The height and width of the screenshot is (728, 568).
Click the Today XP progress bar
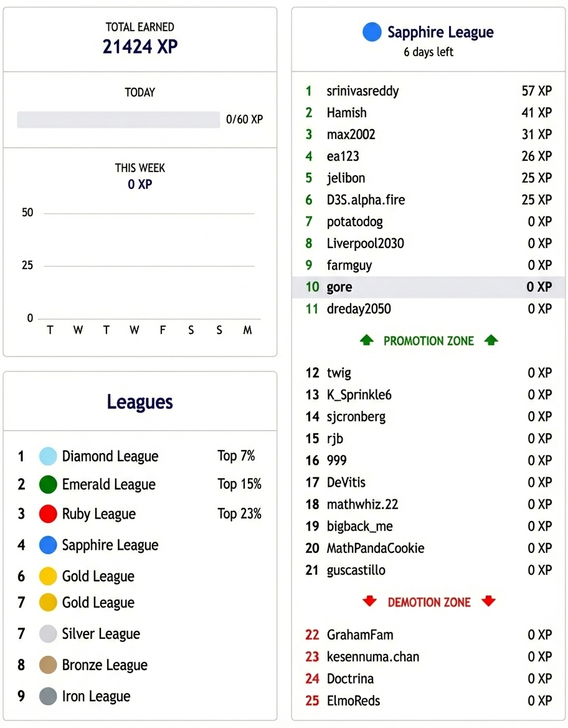pos(118,120)
